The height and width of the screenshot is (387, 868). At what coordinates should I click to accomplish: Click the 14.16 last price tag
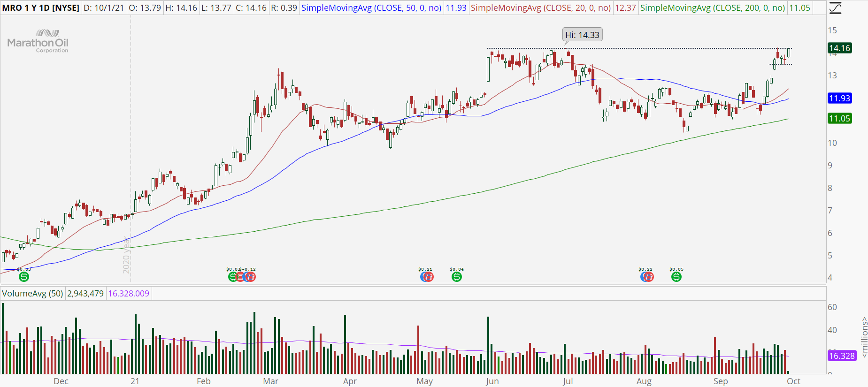pyautogui.click(x=839, y=48)
